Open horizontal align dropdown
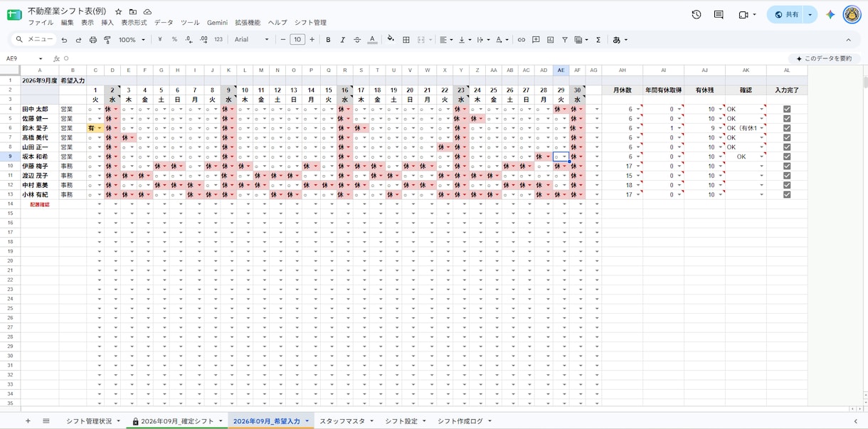This screenshot has width=868, height=429. 445,40
